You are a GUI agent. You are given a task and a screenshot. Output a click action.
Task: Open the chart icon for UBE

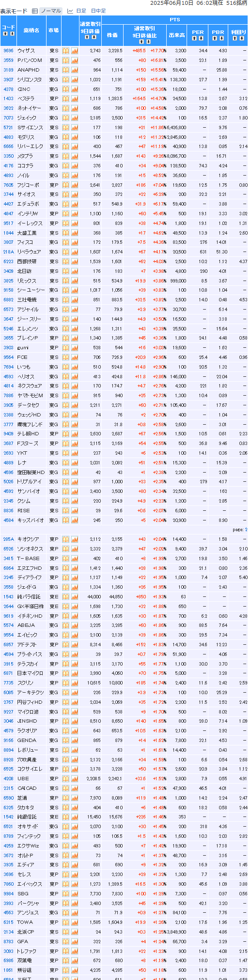point(75,779)
